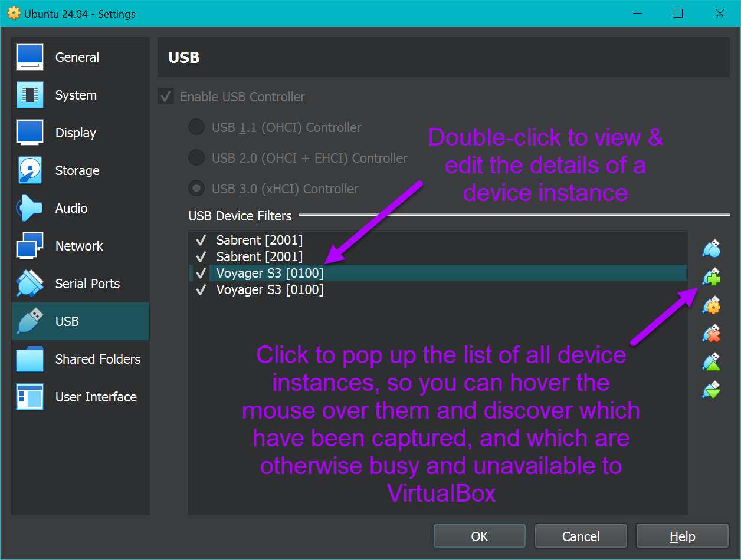Click the edit USB filter gear icon
Image resolution: width=741 pixels, height=560 pixels.
712,305
